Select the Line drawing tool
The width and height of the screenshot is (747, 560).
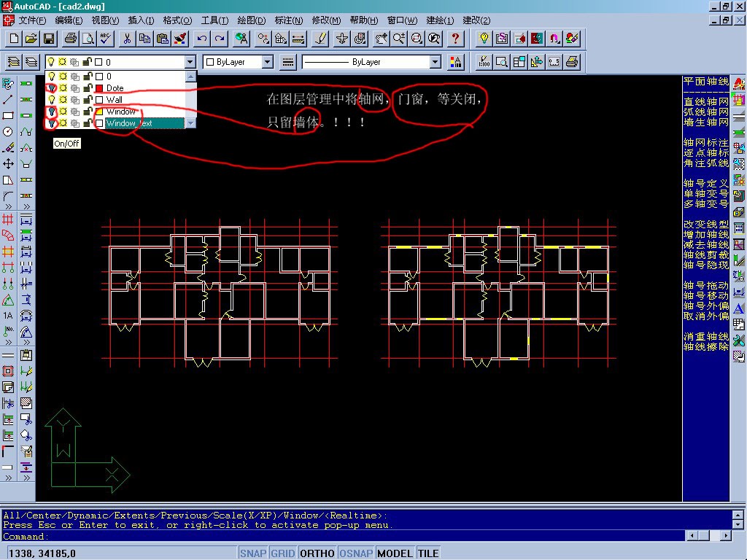(8, 99)
